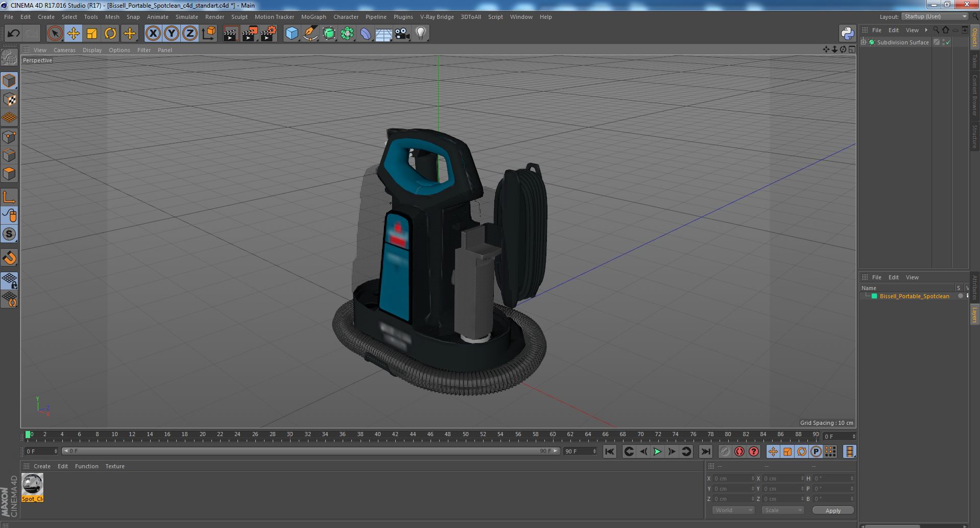Click Render View clapperboard icon
980x528 pixels.
[x=231, y=34]
